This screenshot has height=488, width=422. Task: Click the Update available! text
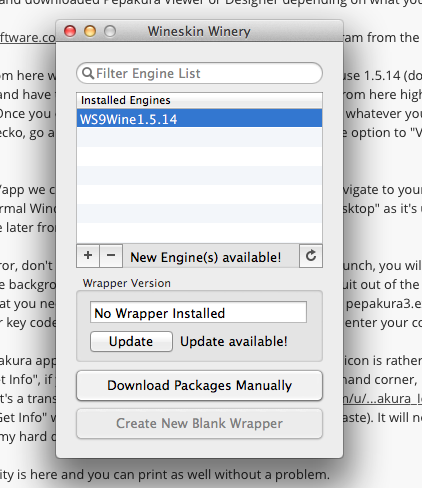[x=234, y=341]
